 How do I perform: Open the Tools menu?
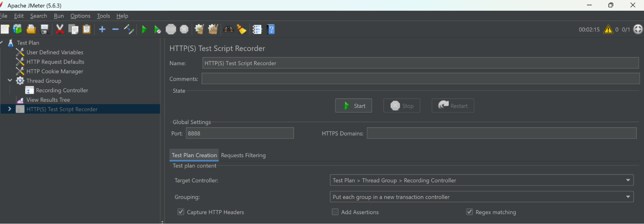point(103,16)
